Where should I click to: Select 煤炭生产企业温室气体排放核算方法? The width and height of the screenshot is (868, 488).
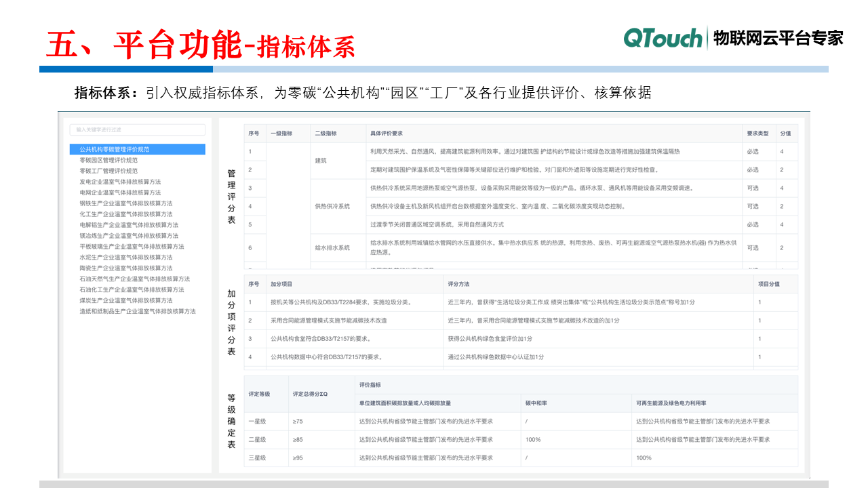click(125, 300)
